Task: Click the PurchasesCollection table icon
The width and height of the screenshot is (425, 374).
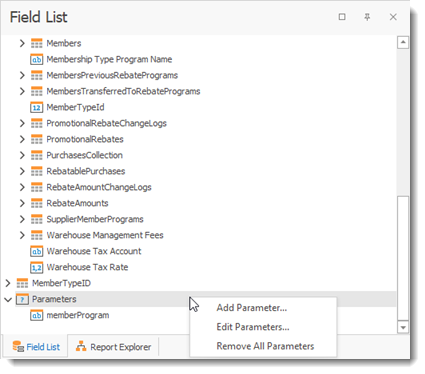Action: tap(37, 155)
